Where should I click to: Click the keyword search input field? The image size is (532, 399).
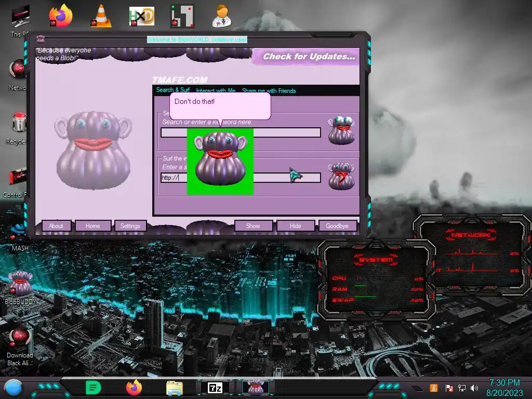pyautogui.click(x=241, y=132)
